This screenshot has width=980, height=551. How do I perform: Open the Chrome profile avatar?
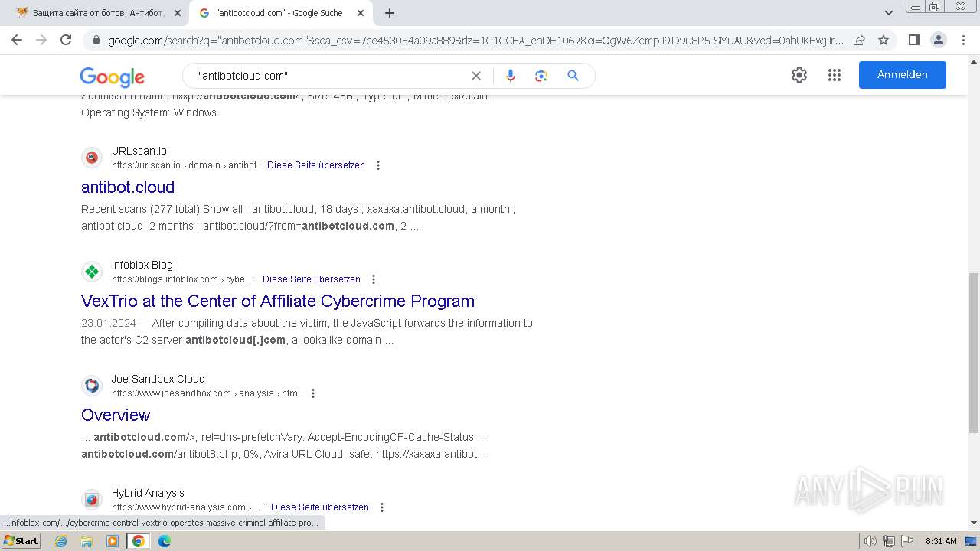point(938,40)
